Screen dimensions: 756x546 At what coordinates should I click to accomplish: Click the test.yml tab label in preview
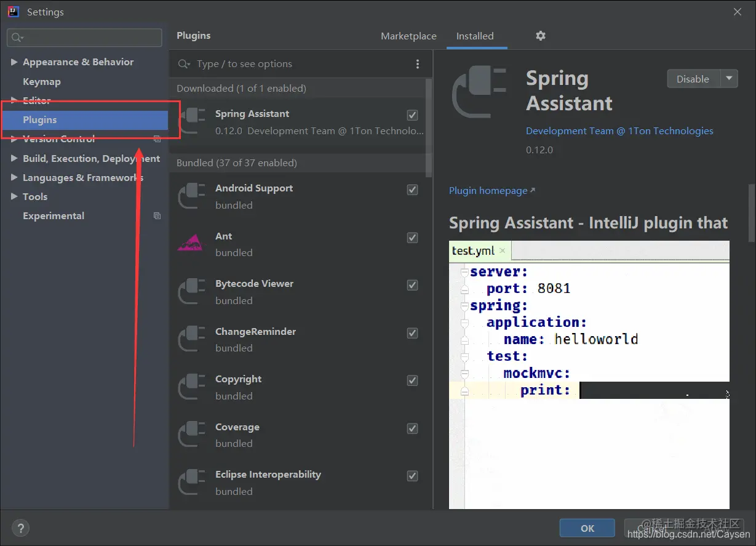point(473,251)
